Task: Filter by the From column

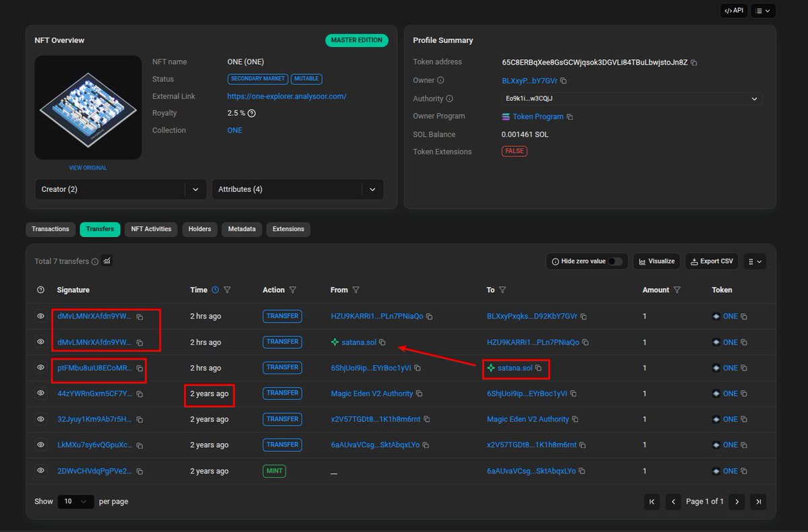Action: click(356, 290)
